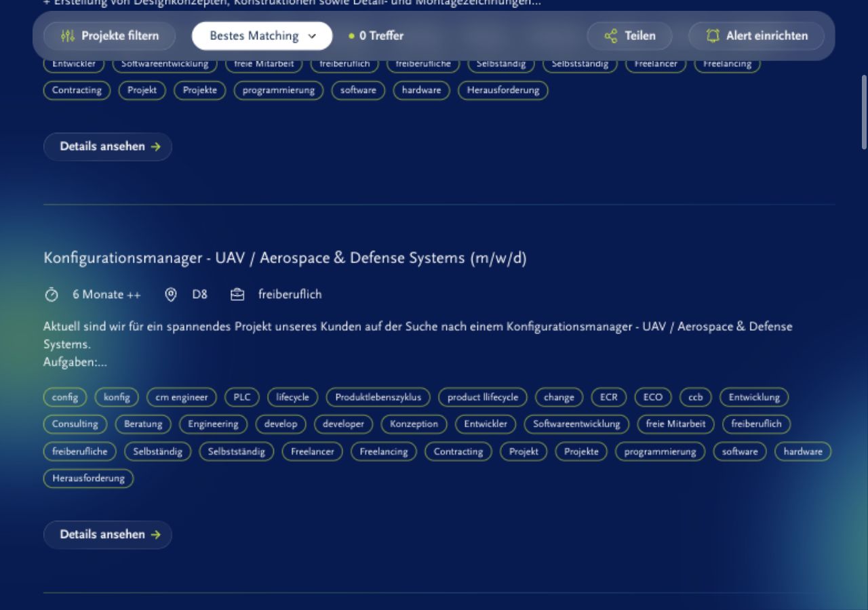Select hardware tag in Konfigurationsmanager listing

(803, 451)
